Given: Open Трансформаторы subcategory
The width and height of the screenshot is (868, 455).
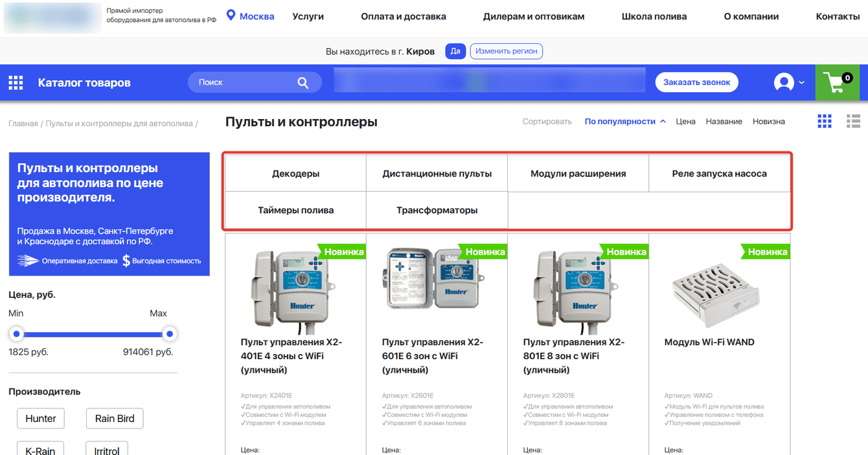Looking at the screenshot, I should tap(437, 210).
